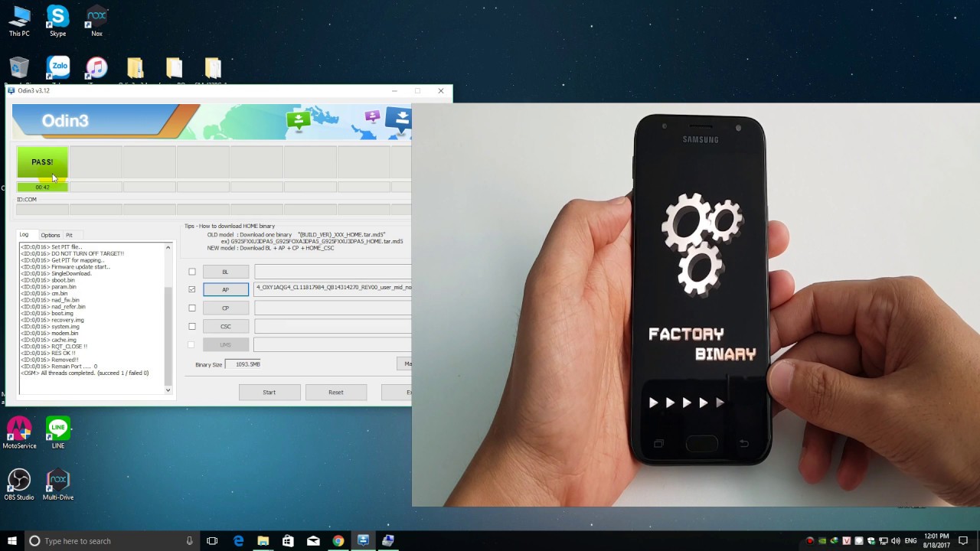Enable the BL file checkbox
Screen dimensions: 980x551
(x=192, y=272)
